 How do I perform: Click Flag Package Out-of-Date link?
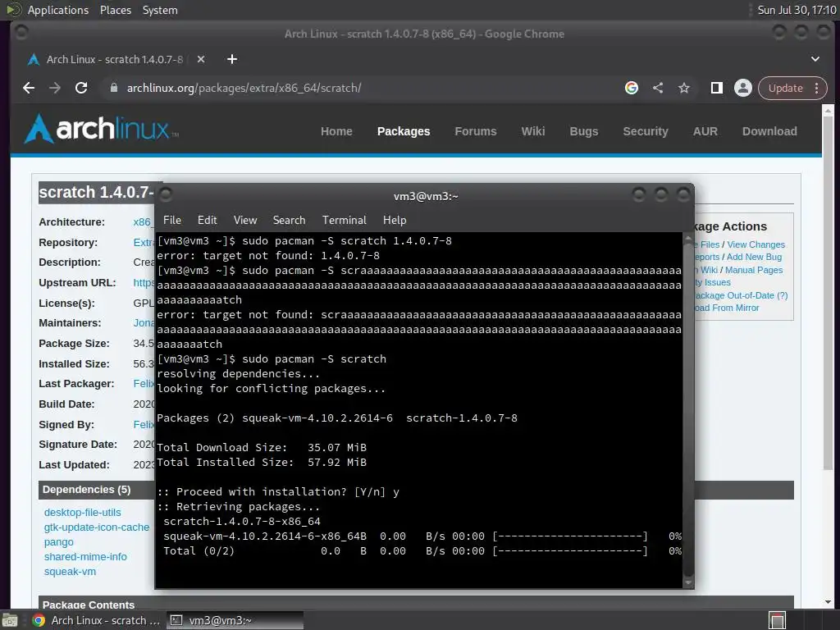pos(741,295)
